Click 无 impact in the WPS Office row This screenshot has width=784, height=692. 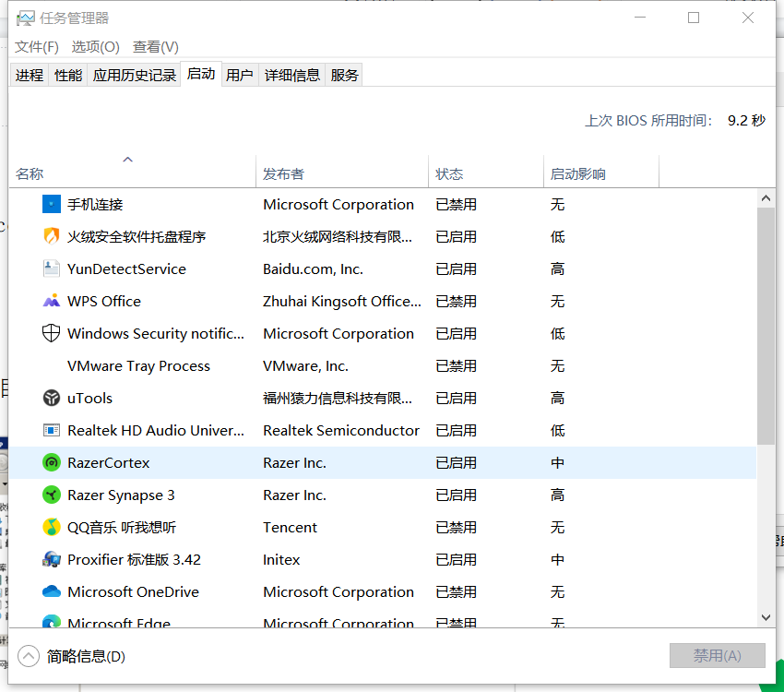[x=557, y=301]
